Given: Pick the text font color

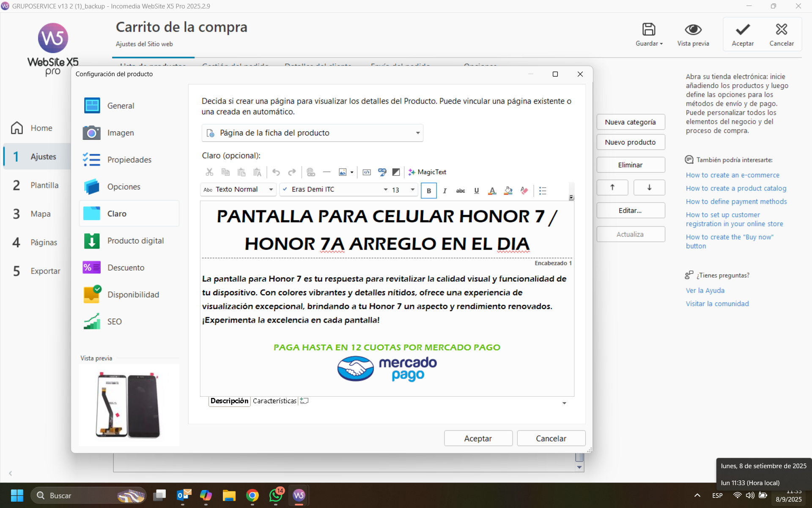Looking at the screenshot, I should tap(492, 190).
